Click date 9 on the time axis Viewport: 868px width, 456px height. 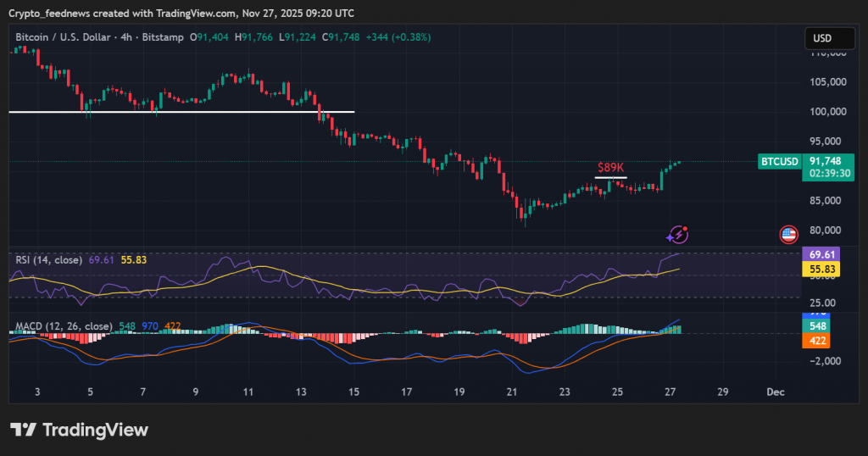coord(196,392)
